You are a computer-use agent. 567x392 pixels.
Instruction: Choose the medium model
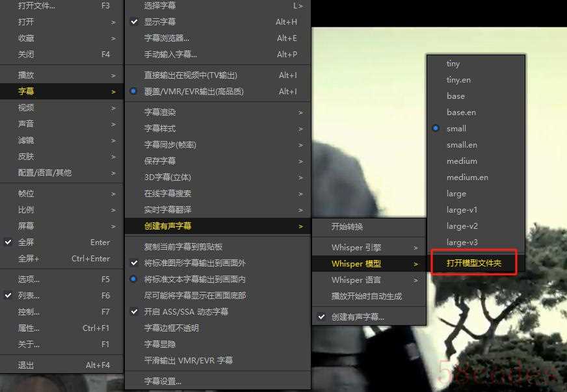[x=476, y=161]
